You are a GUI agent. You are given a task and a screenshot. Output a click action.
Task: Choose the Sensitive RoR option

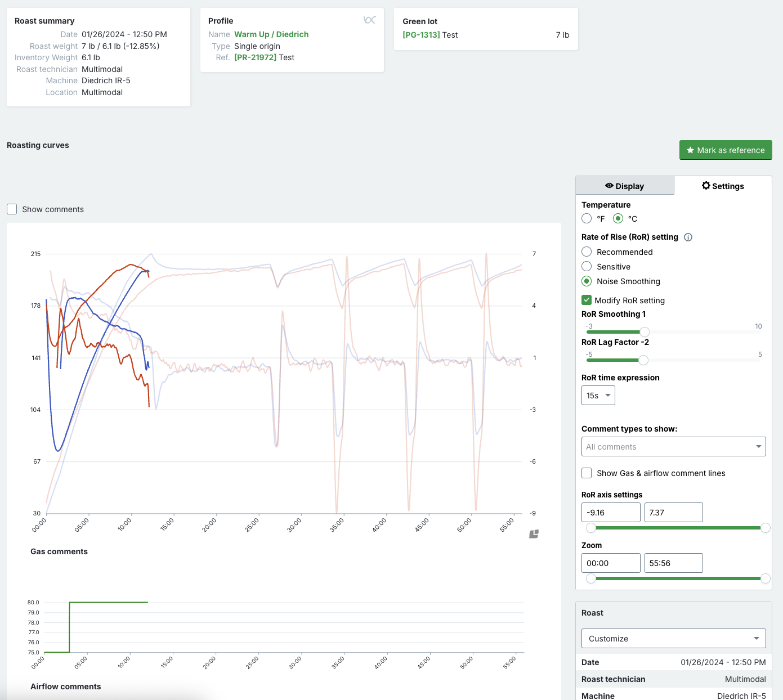click(x=587, y=267)
